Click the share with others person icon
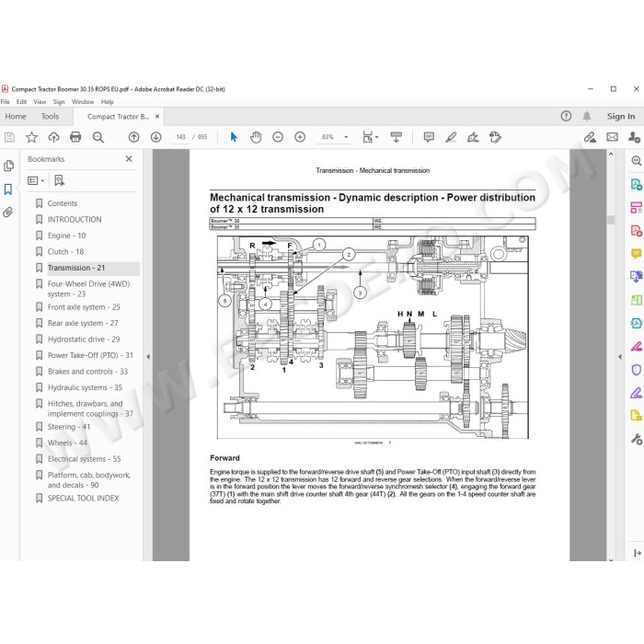The height and width of the screenshot is (644, 644). pos(634,137)
